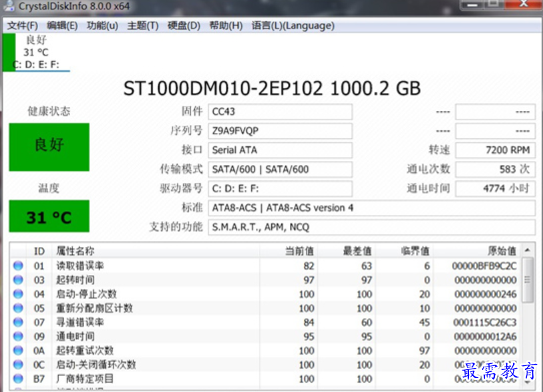
Task: Select the 启动-停止次数 attribute row text
Action: [86, 294]
